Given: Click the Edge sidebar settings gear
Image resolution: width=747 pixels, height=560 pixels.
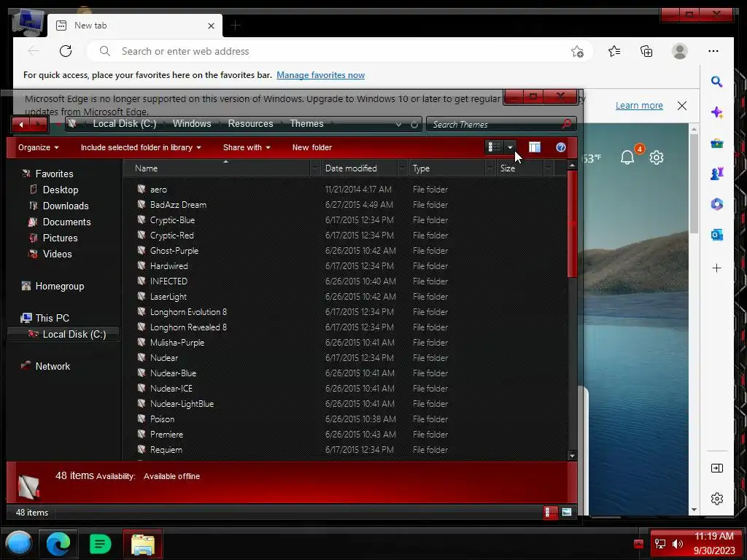Looking at the screenshot, I should [716, 499].
